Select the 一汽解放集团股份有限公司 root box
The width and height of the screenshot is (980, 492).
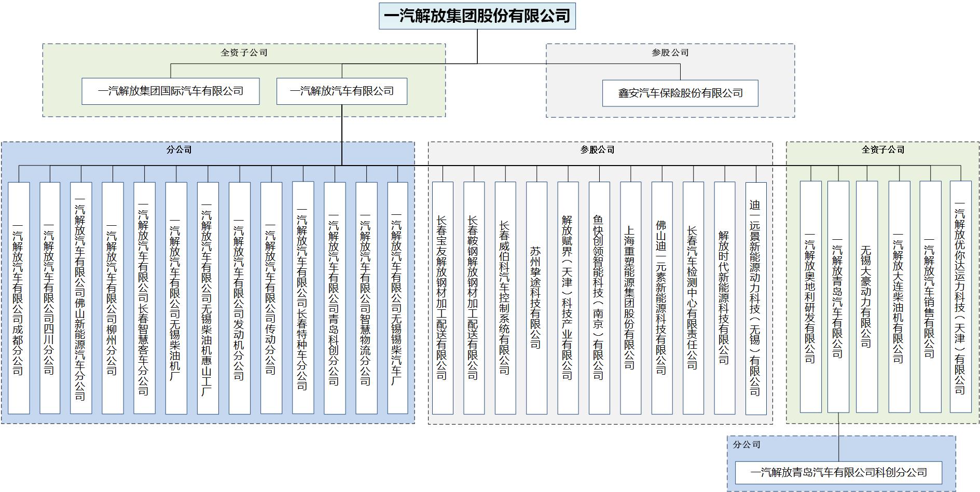[477, 16]
